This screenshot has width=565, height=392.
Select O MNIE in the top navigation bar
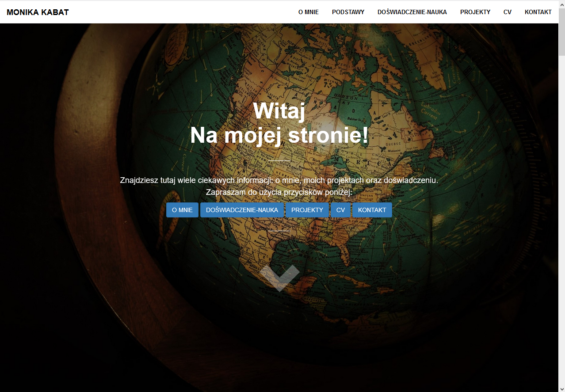tap(309, 12)
